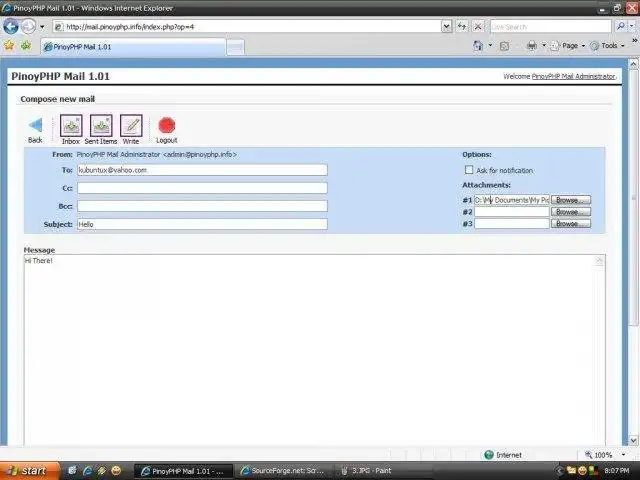Click in the Live Search box

click(x=551, y=27)
